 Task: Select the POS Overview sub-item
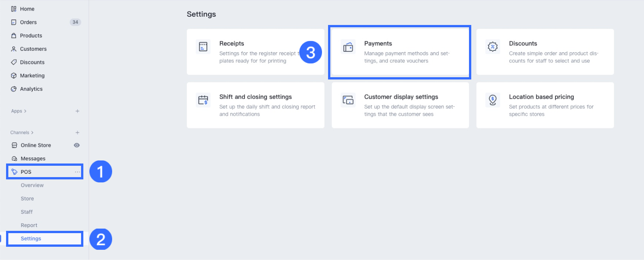tap(32, 185)
